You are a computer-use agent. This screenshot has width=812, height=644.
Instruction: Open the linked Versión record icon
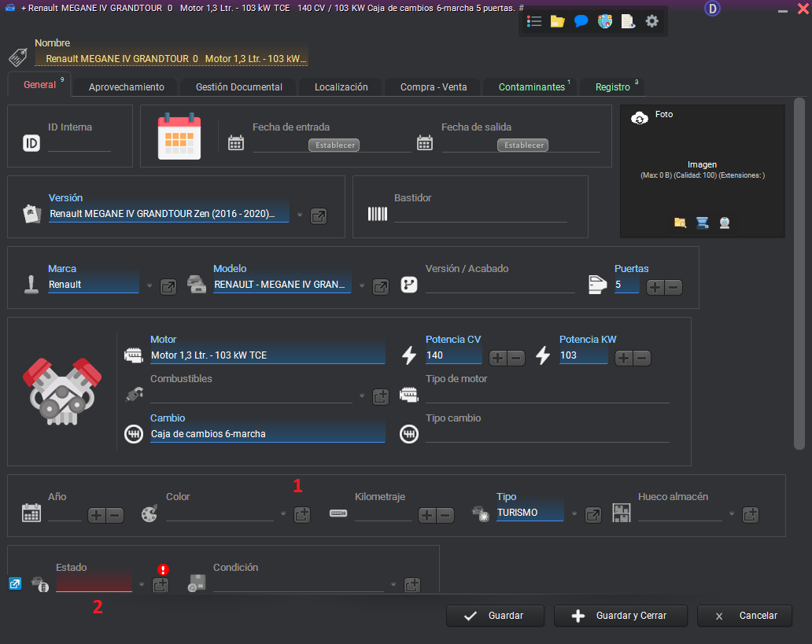(319, 215)
